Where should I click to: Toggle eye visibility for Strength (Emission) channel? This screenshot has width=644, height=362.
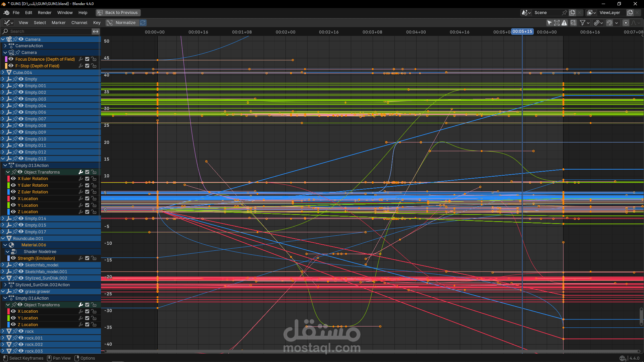pos(13,258)
